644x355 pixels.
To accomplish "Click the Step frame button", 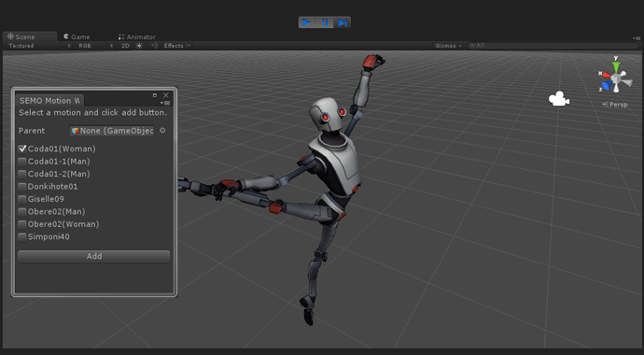I will pyautogui.click(x=342, y=22).
